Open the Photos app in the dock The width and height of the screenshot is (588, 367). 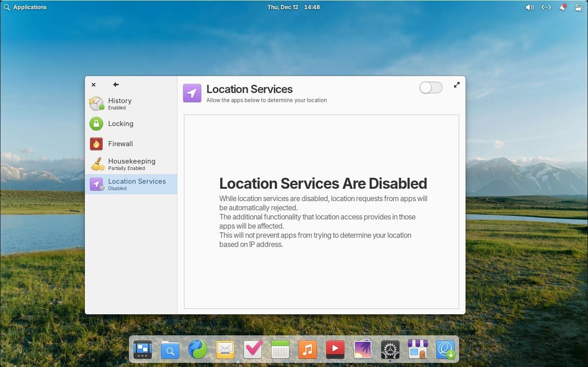363,350
